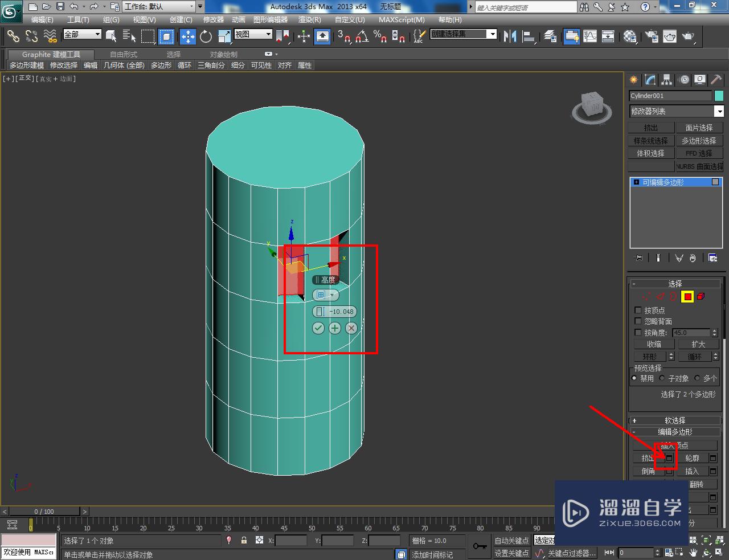The height and width of the screenshot is (560, 729).
Task: Expand the 可编辑多边形 stack entry
Action: tap(636, 182)
